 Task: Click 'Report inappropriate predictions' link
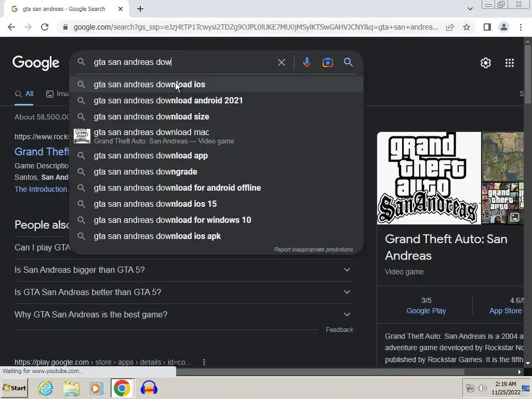tap(313, 249)
